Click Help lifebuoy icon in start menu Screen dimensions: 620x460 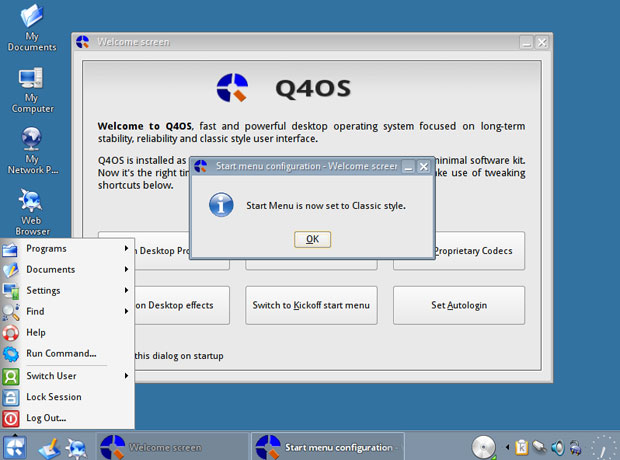point(10,333)
